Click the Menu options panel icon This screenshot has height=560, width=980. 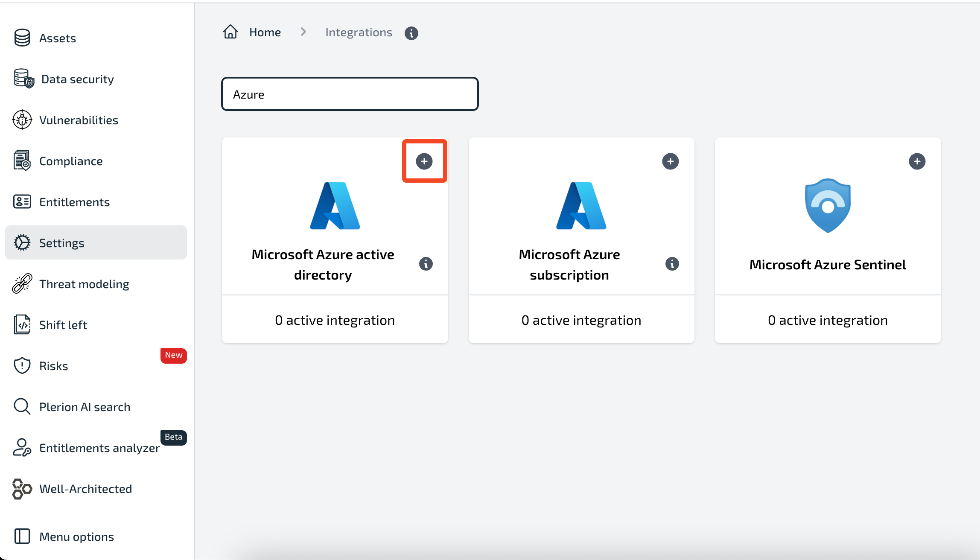click(22, 537)
